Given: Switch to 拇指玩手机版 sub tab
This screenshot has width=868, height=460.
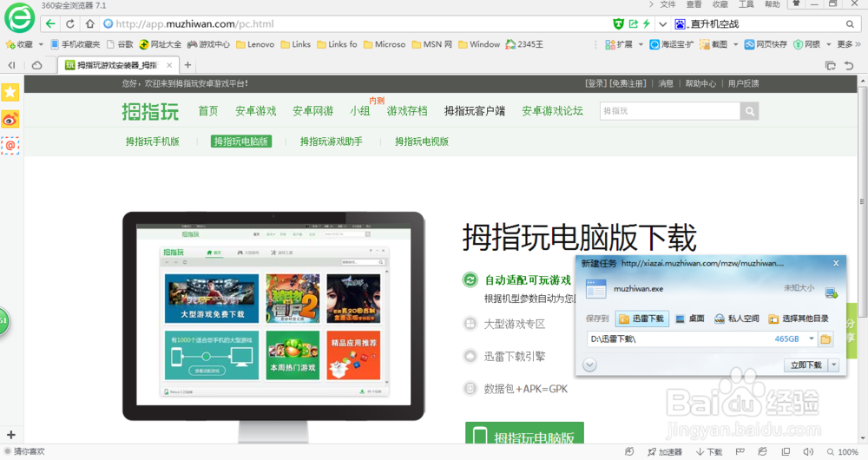Looking at the screenshot, I should (x=152, y=141).
